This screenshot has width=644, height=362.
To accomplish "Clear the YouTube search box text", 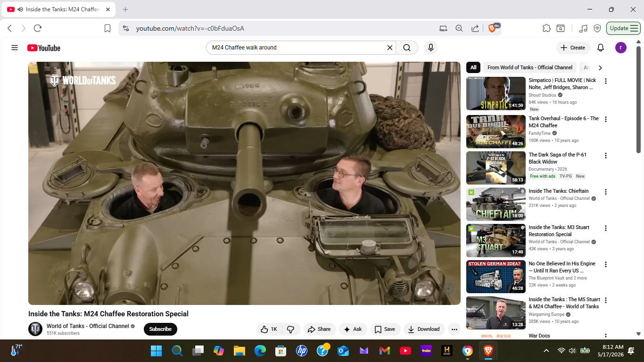I will tap(390, 48).
